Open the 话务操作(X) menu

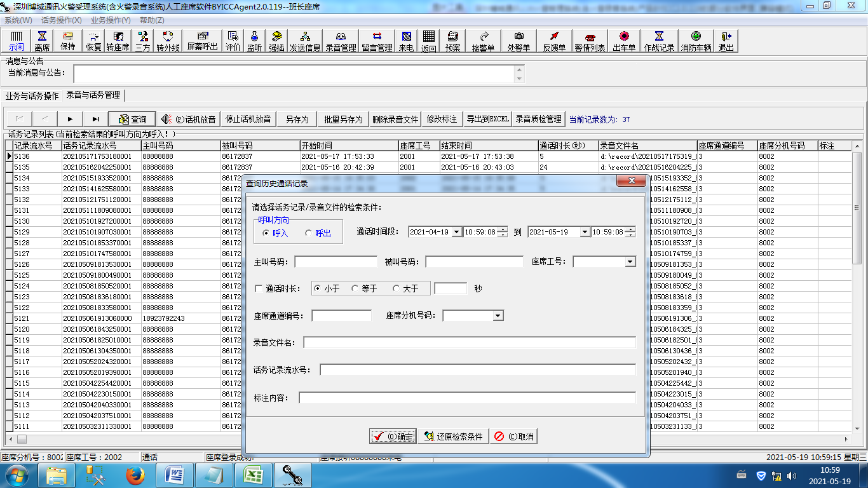click(x=61, y=20)
